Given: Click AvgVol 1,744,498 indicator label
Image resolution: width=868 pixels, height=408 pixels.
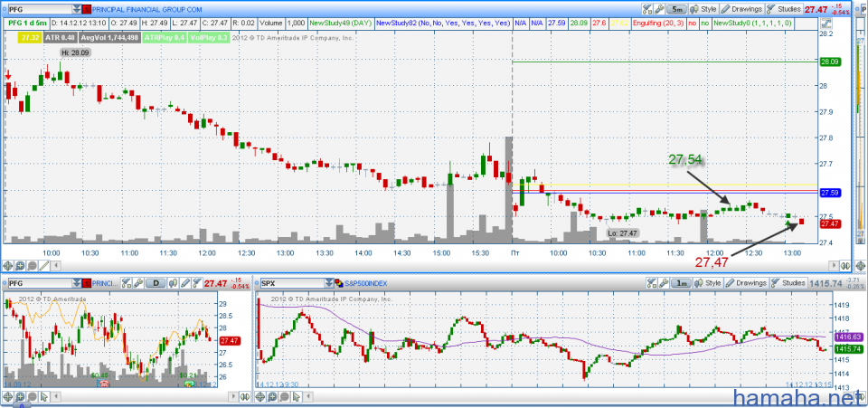Looking at the screenshot, I should point(109,38).
